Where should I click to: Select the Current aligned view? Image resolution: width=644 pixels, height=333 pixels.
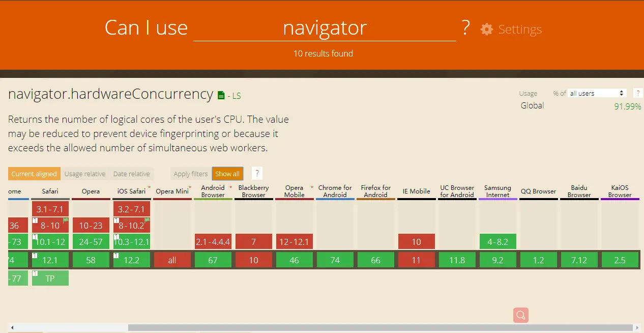tap(34, 174)
